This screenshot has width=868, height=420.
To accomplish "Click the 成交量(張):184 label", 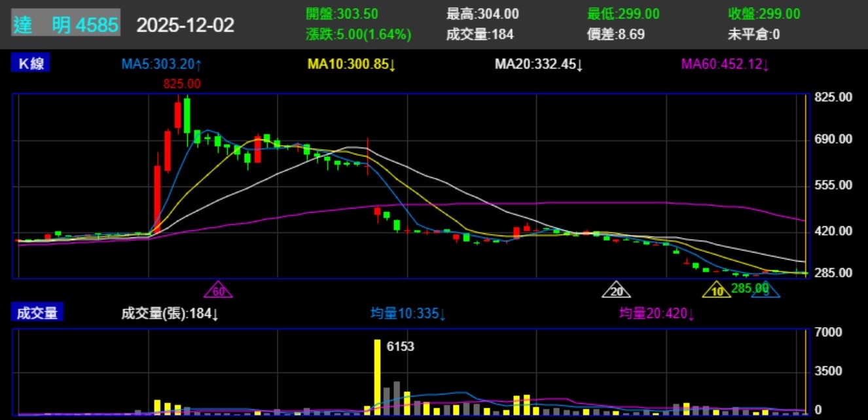I will pyautogui.click(x=170, y=313).
